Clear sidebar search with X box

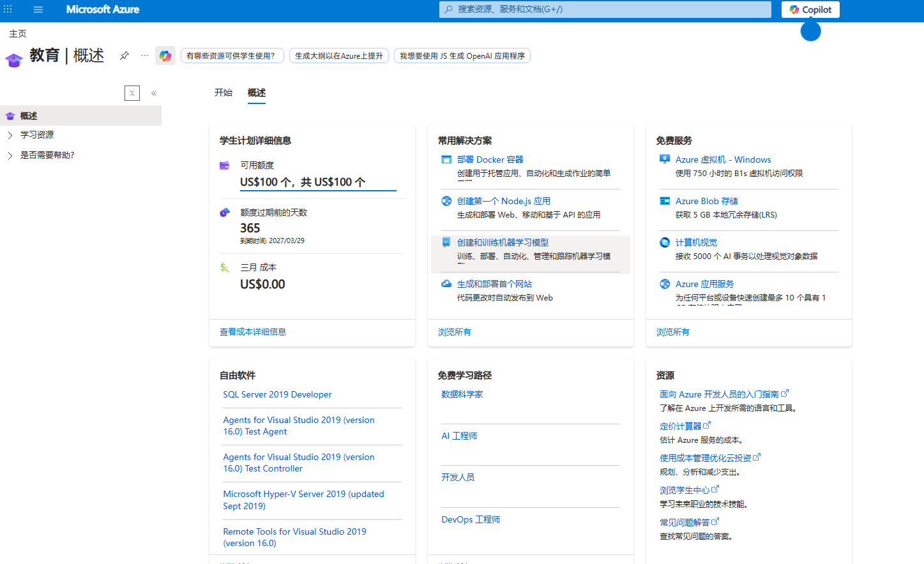(x=132, y=93)
